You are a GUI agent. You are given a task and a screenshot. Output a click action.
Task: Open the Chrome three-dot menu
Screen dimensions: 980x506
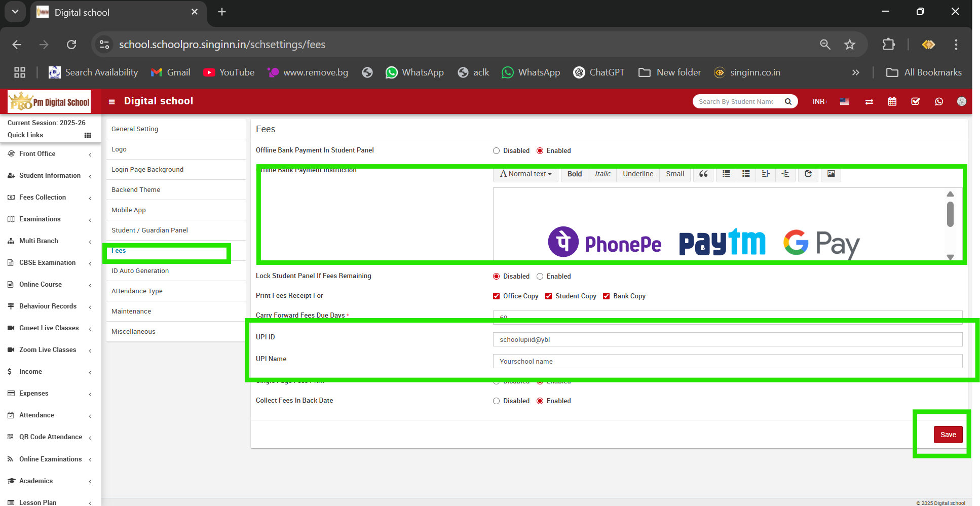956,45
